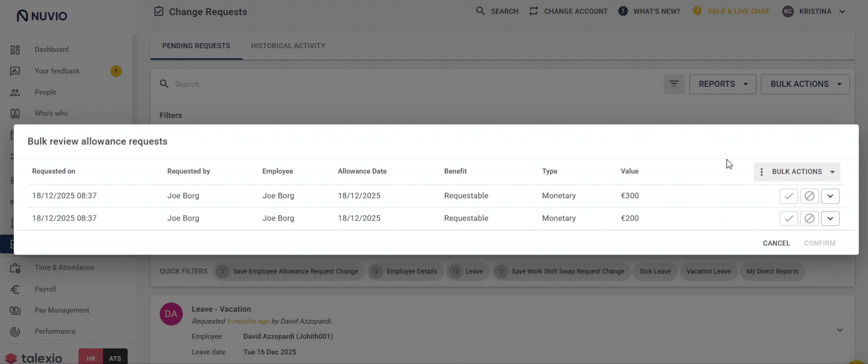Open the page Bulk Actions dropdown
Viewport: 868px width, 364px height.
pos(805,84)
